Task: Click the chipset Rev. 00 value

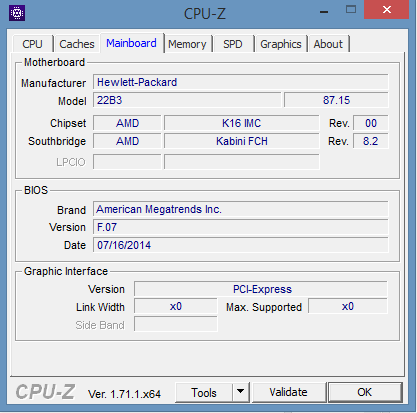Action: pos(371,123)
